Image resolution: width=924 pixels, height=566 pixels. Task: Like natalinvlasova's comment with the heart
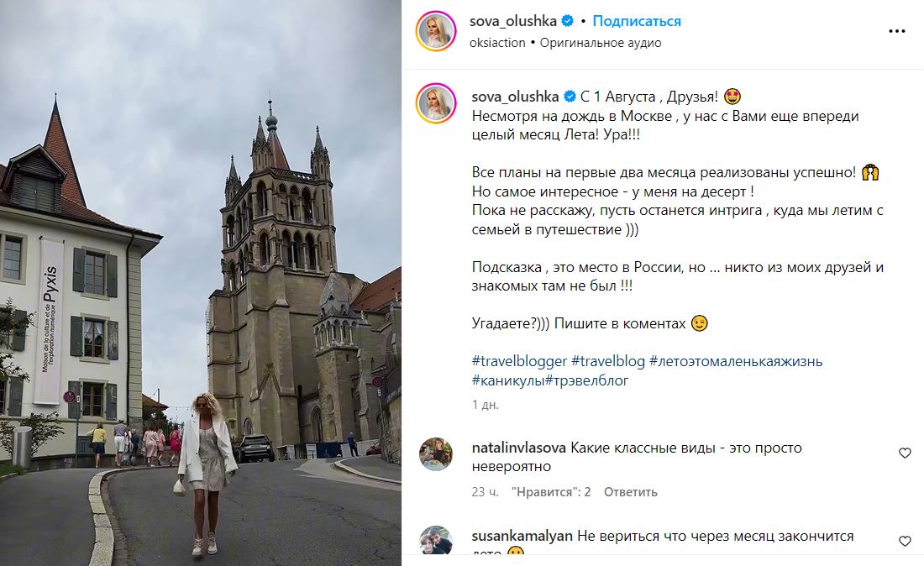905,453
